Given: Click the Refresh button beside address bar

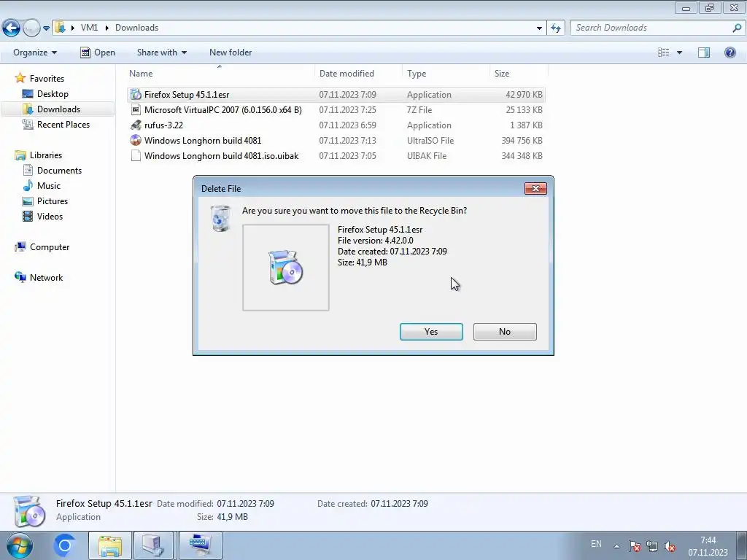Looking at the screenshot, I should (x=555, y=28).
